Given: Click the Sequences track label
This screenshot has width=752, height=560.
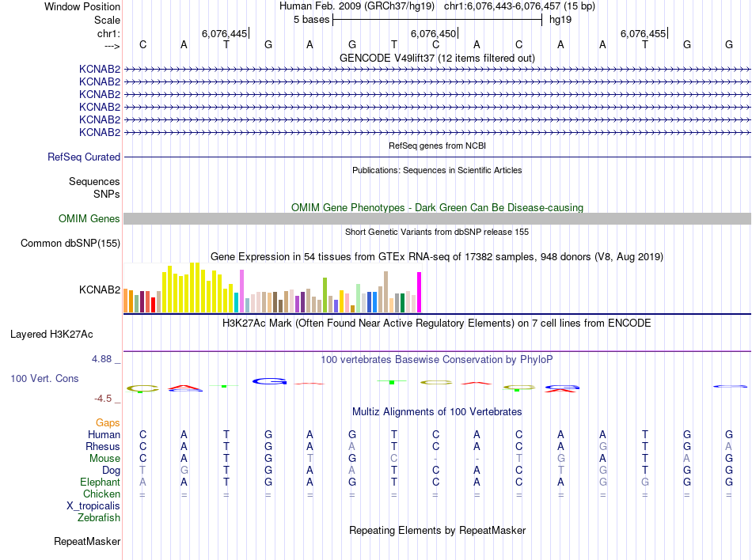Looking at the screenshot, I should coord(94,182).
